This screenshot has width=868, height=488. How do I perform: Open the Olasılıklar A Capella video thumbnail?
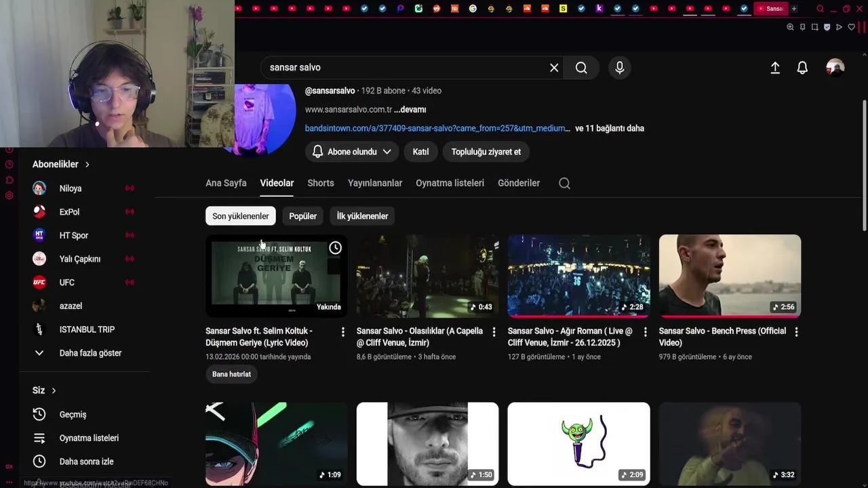pyautogui.click(x=428, y=276)
